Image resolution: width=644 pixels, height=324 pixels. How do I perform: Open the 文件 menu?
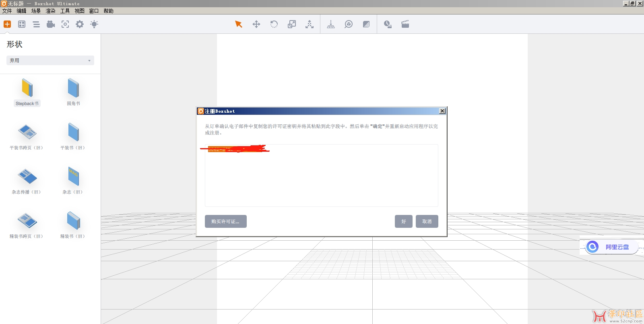(x=7, y=11)
